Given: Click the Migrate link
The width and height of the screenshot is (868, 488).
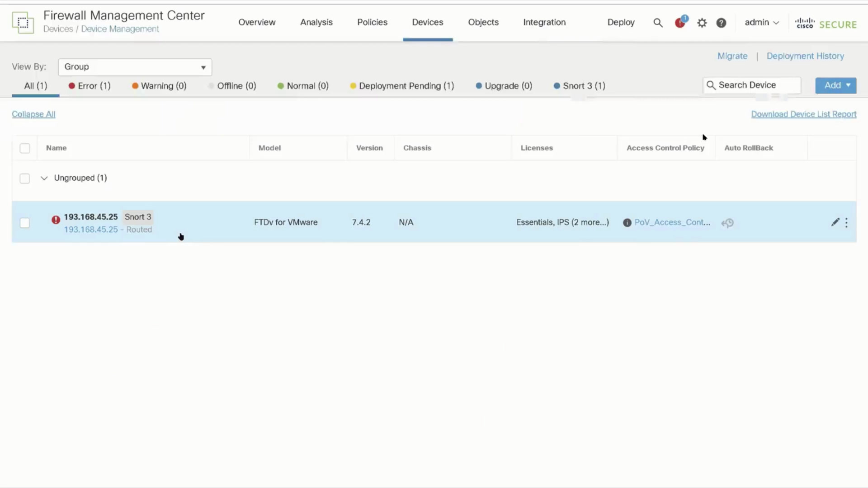Looking at the screenshot, I should (x=732, y=56).
